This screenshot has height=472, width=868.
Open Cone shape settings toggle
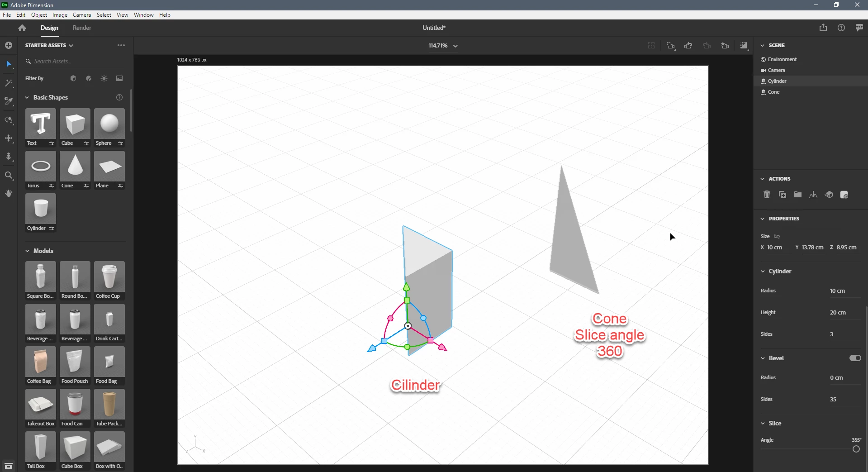(x=86, y=186)
